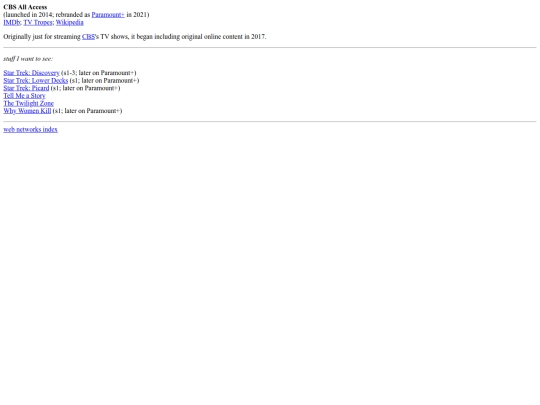Click season note beside Star Trek: Picard
The image size is (540, 405).
[x=85, y=88]
